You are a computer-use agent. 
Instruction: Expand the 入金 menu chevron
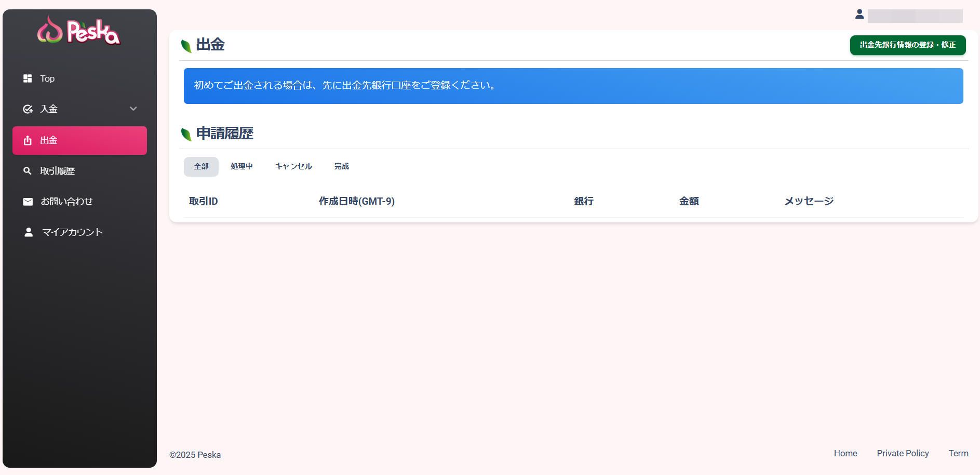(x=133, y=109)
